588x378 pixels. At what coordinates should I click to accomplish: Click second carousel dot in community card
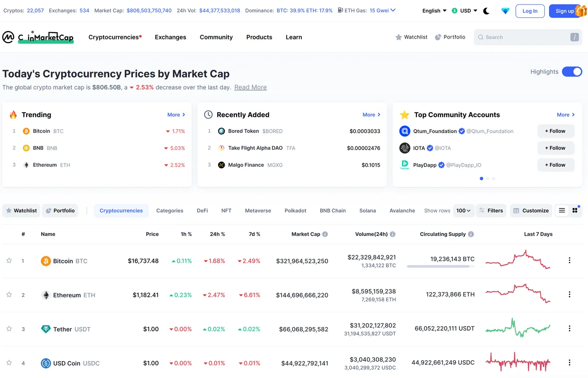pos(487,179)
